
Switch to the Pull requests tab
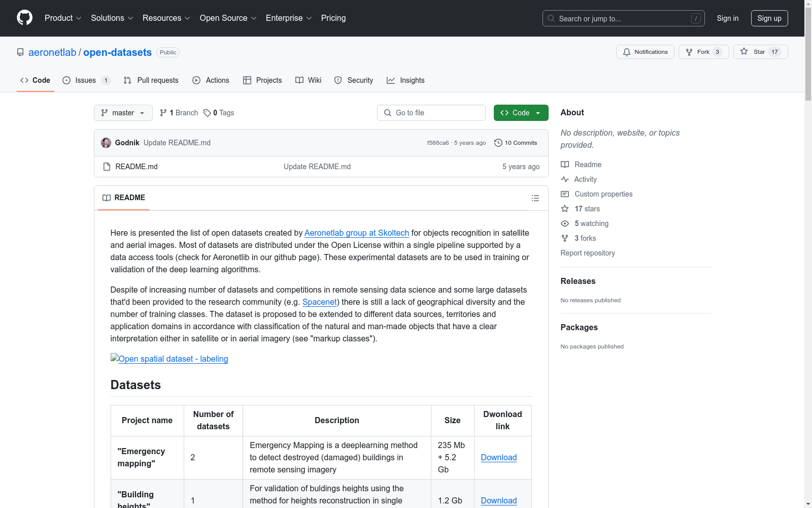151,80
